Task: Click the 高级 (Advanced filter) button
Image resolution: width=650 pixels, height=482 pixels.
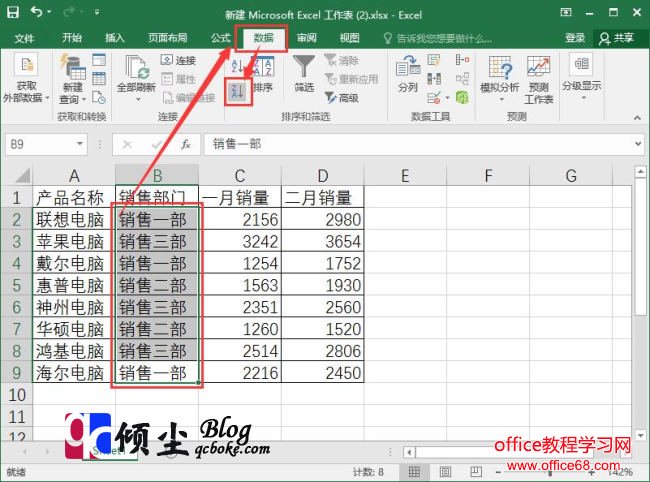Action: tap(342, 97)
